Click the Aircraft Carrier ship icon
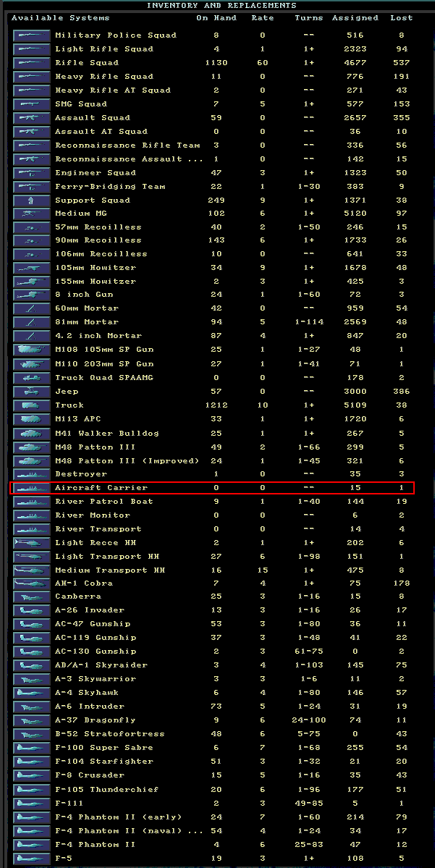 [32, 488]
